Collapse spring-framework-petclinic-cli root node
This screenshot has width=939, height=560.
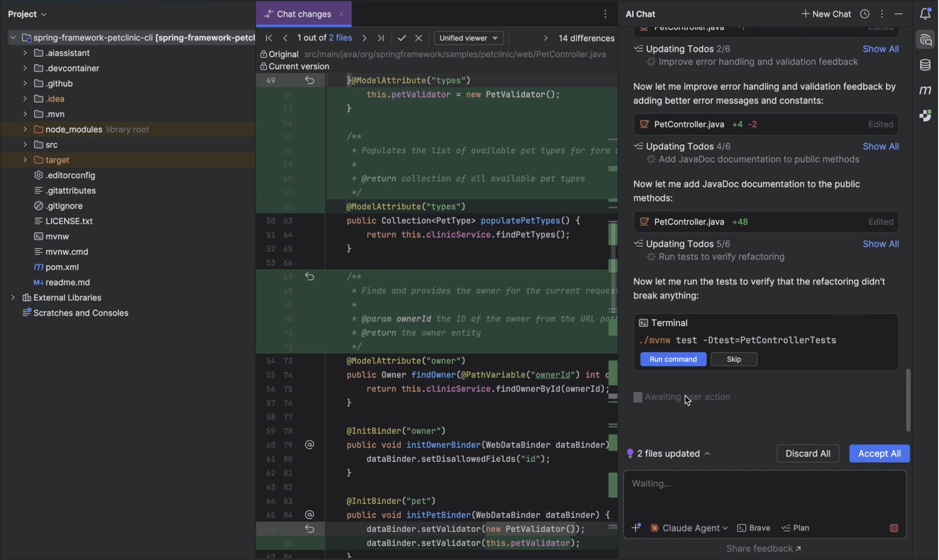pos(13,38)
